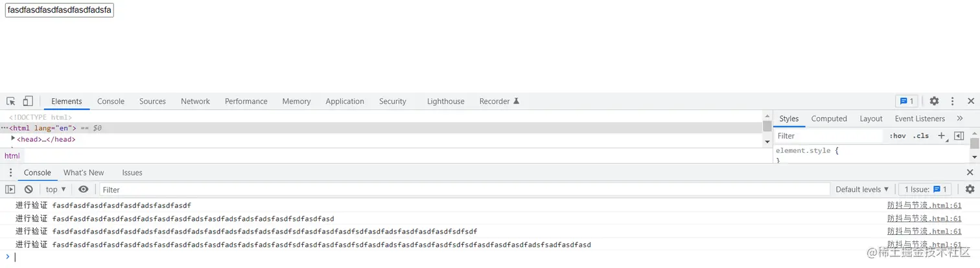
Task: Show more sidebar tabs chevron
Action: click(x=960, y=118)
